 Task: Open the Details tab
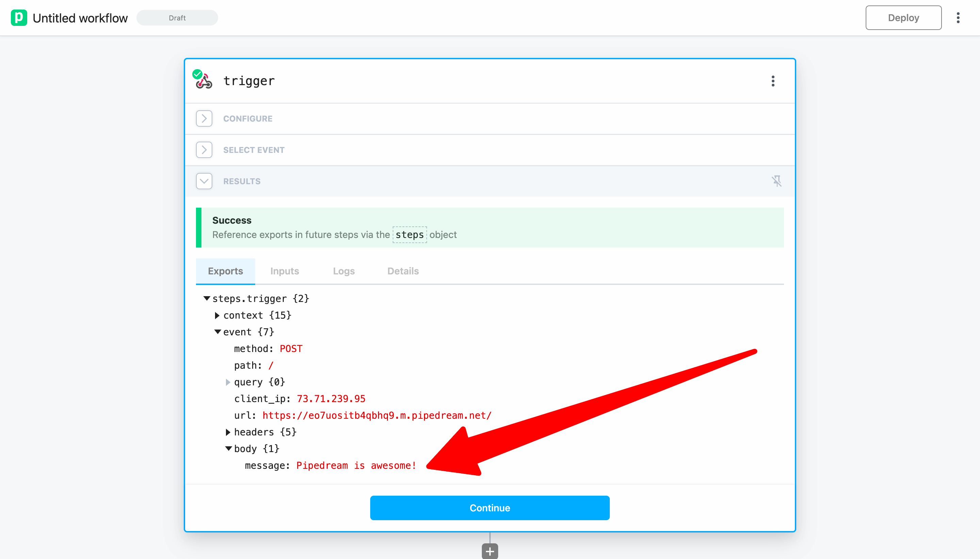click(x=403, y=271)
